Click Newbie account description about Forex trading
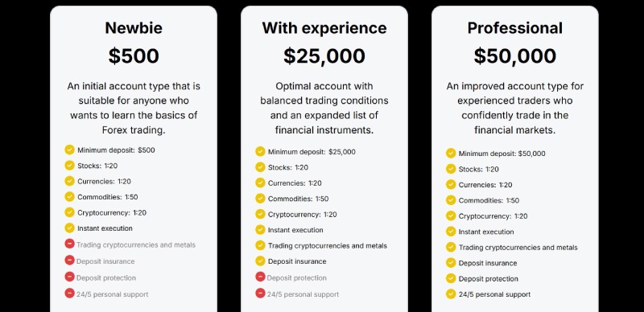Viewport: 644px width, 312px height. pos(134,108)
